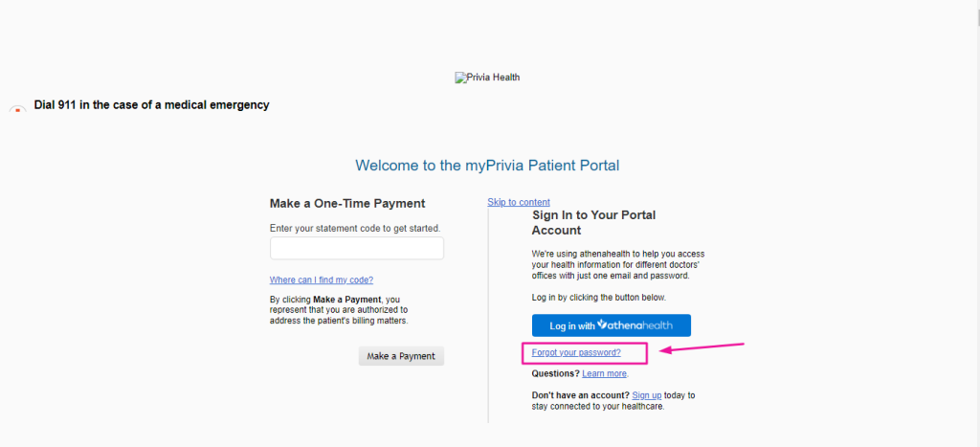Open the 'Where can I find my code?' link
980x447 pixels.
[x=322, y=279]
